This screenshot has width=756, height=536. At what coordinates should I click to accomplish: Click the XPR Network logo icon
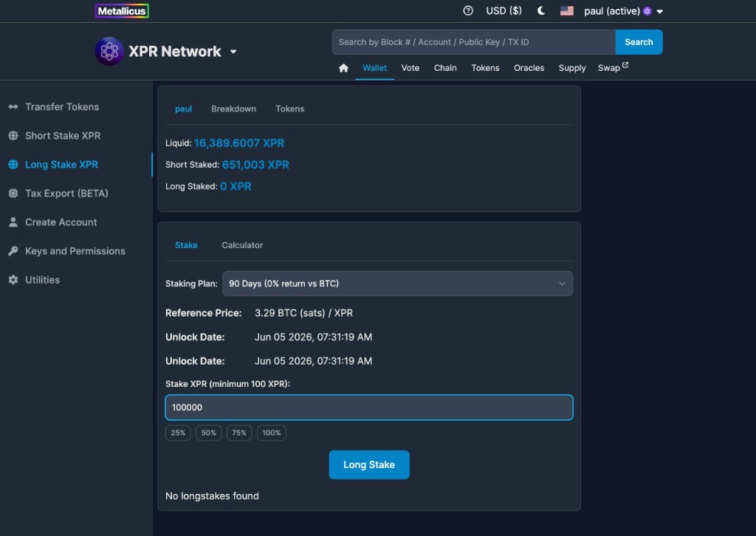tap(109, 51)
